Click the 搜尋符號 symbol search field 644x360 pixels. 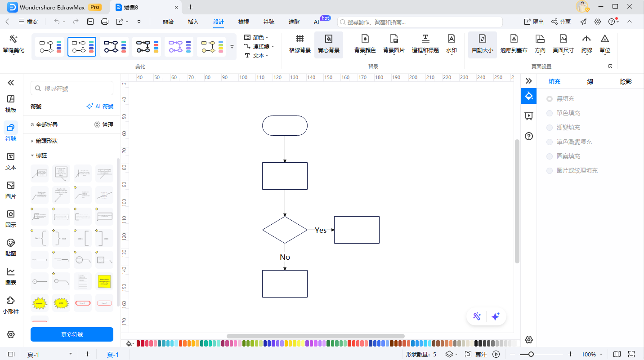pyautogui.click(x=72, y=89)
